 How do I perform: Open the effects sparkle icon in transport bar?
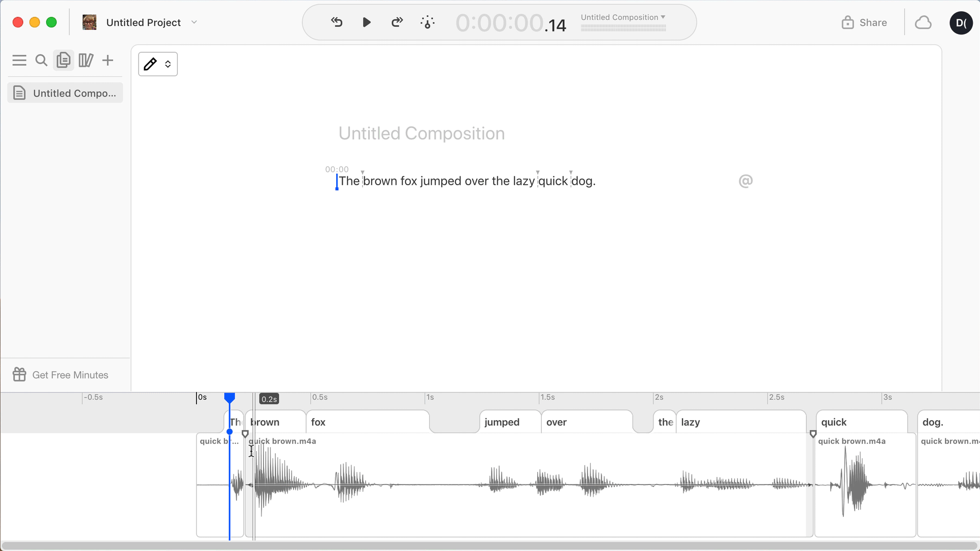(x=428, y=22)
